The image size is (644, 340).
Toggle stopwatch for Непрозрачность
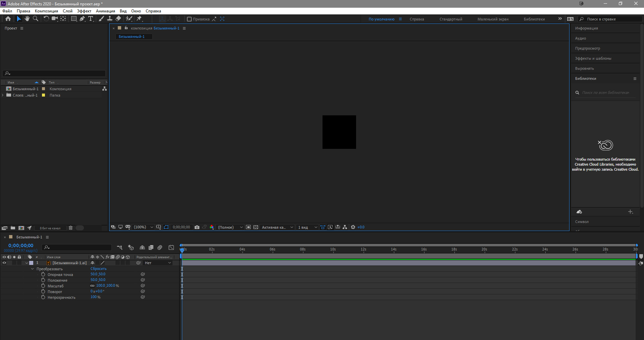tap(43, 297)
